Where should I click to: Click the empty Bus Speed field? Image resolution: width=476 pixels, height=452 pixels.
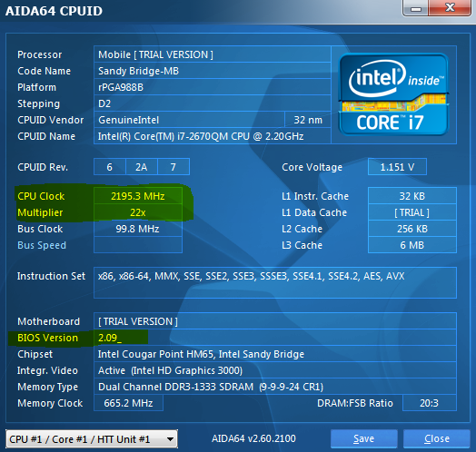pyautogui.click(x=138, y=245)
